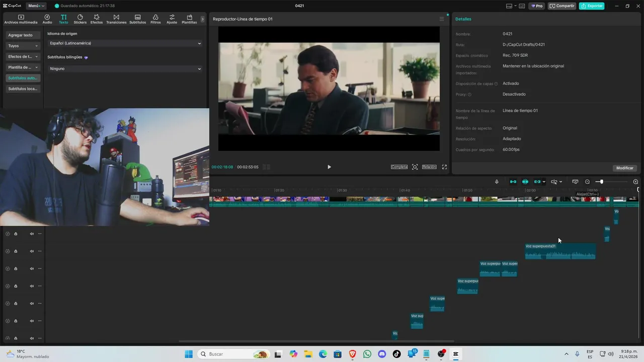Mute the track containing Voz superpuesta31

tap(32, 251)
